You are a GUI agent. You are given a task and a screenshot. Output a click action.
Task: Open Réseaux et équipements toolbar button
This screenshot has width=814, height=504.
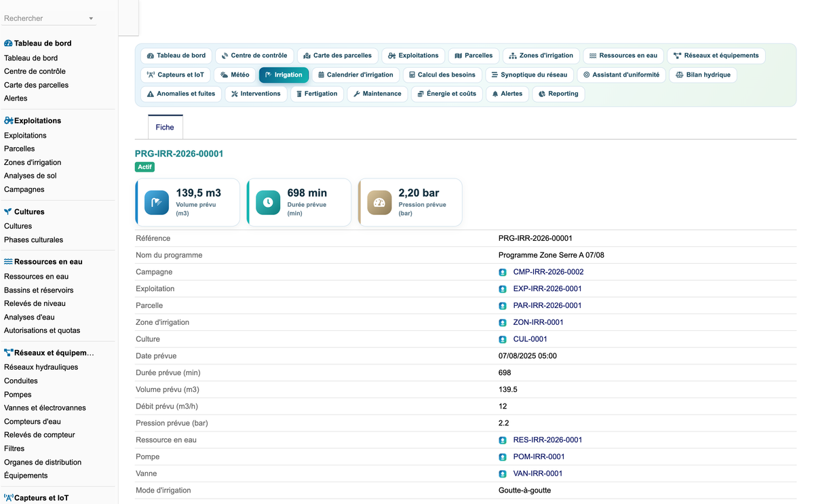[x=716, y=56]
